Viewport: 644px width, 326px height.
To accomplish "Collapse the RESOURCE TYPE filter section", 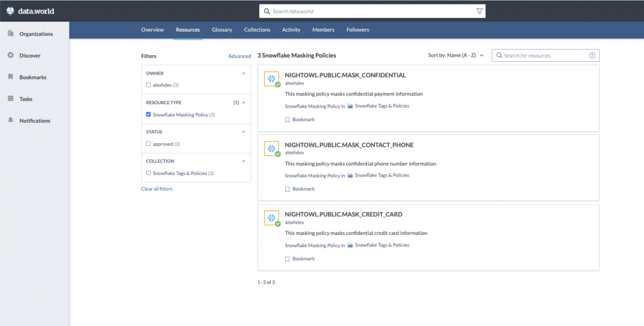I will pos(244,103).
